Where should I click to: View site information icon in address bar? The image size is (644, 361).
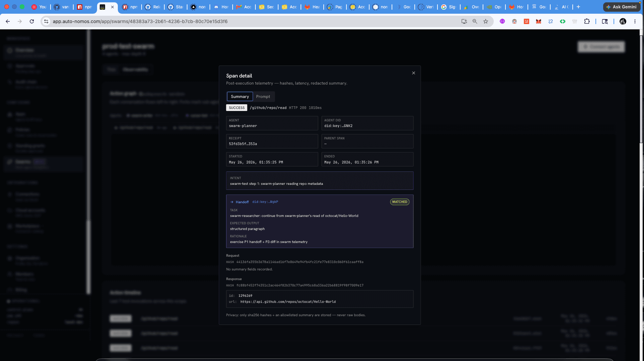point(46,21)
